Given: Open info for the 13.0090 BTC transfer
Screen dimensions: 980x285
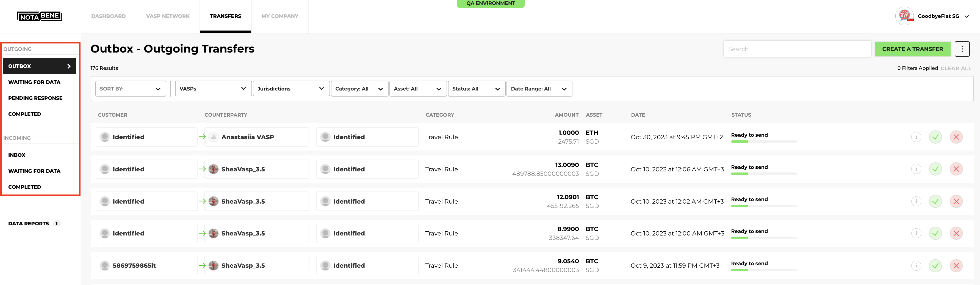Looking at the screenshot, I should point(916,169).
